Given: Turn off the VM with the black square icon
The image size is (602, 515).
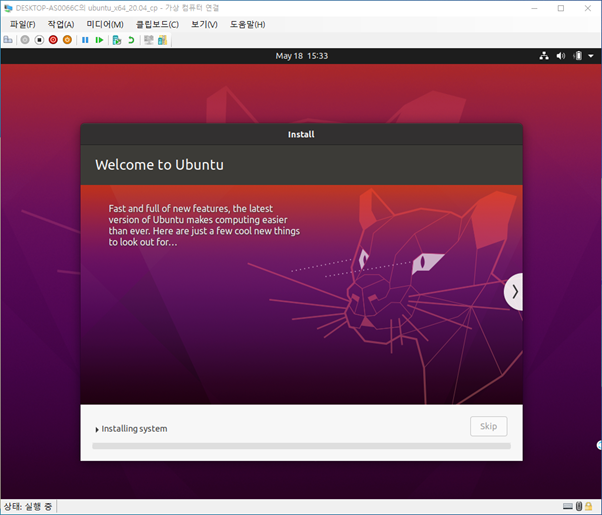Looking at the screenshot, I should pyautogui.click(x=39, y=40).
